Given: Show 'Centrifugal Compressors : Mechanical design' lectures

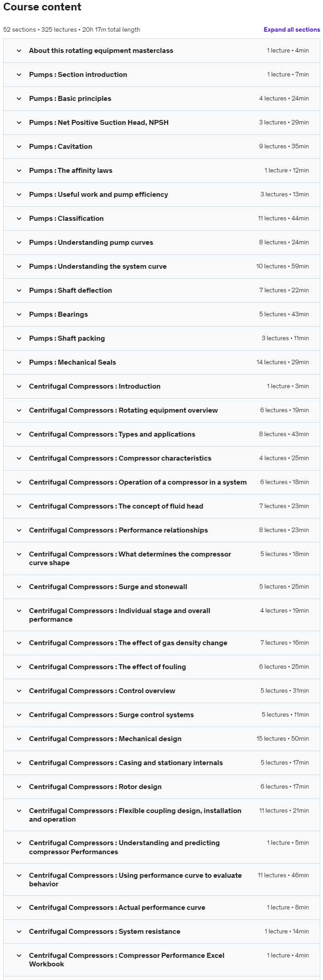Looking at the screenshot, I should (x=105, y=739).
